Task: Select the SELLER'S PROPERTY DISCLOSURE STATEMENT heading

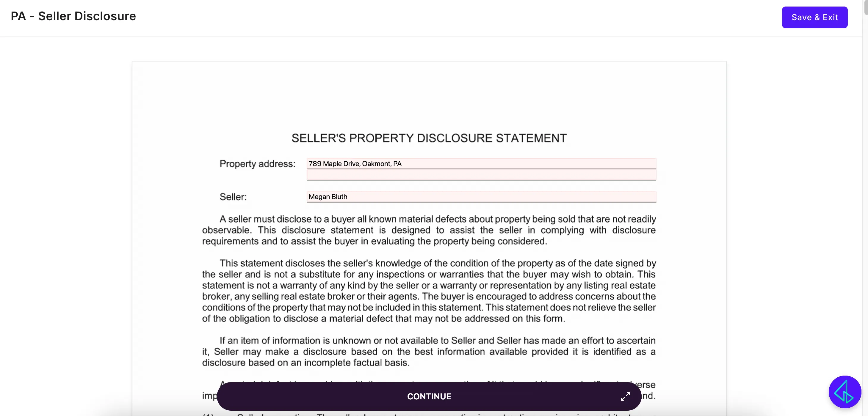Action: 429,138
